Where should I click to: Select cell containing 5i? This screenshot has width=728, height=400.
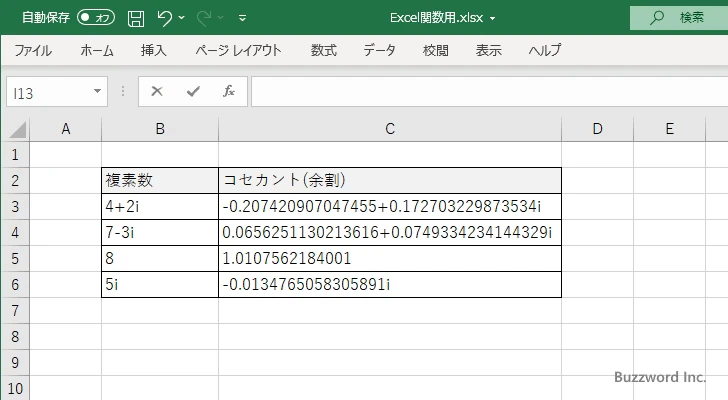[x=160, y=284]
